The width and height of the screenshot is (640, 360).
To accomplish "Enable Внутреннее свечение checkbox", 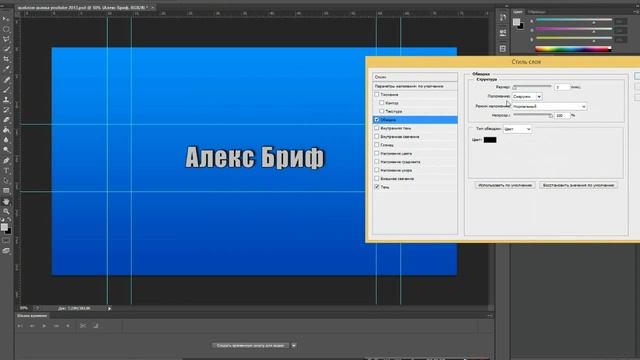I will [x=377, y=136].
